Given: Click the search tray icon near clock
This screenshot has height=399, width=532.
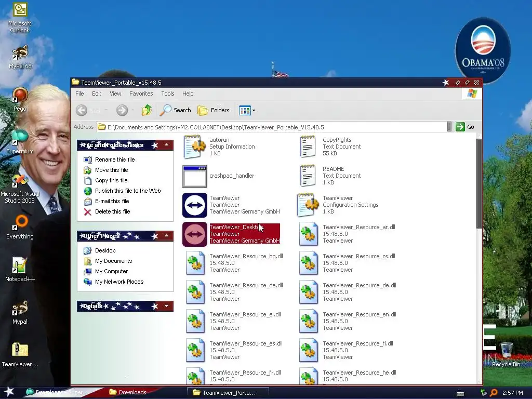Looking at the screenshot, I should 494,393.
